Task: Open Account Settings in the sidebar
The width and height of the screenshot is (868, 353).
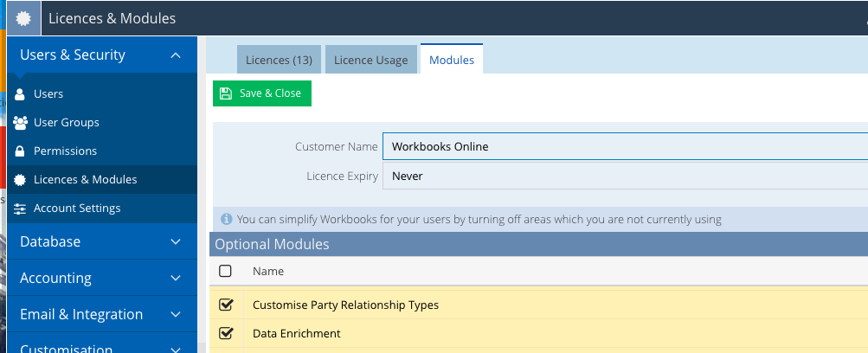Action: (x=102, y=209)
